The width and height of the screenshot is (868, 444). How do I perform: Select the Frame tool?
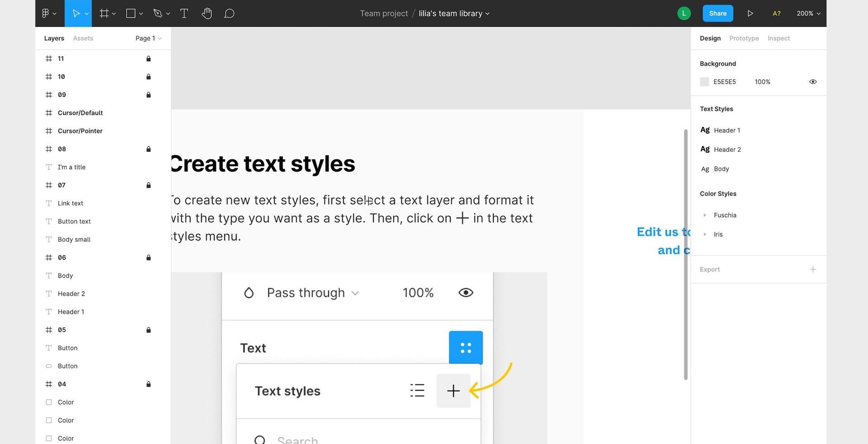pos(104,14)
